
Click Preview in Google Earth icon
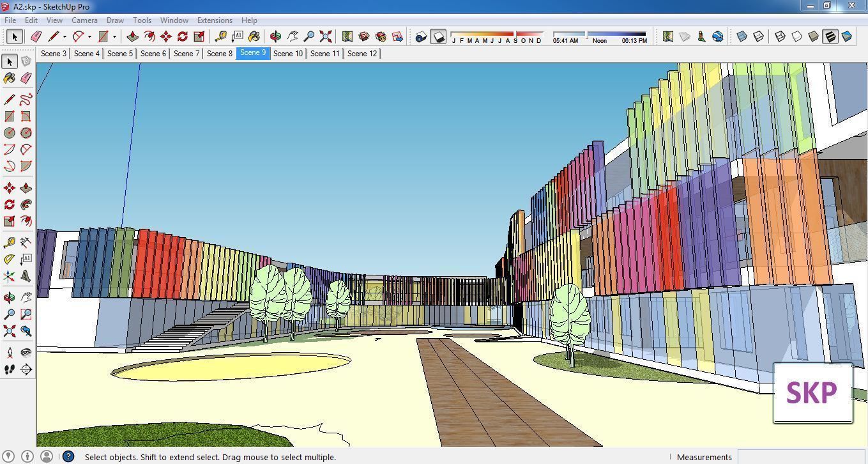point(718,36)
